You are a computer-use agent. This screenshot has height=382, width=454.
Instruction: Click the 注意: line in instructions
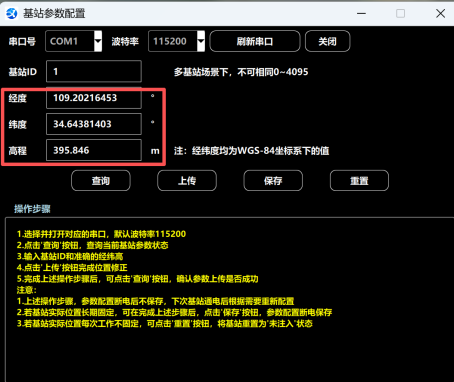click(x=27, y=290)
